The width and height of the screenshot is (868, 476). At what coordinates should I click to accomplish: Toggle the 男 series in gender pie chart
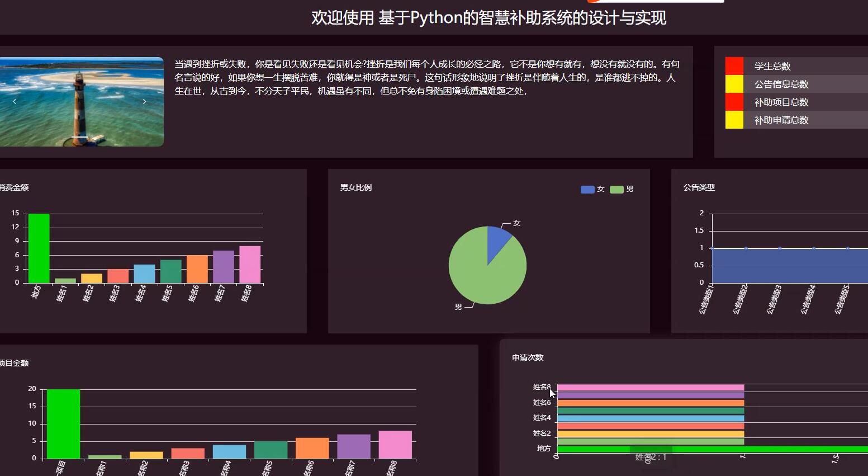point(616,189)
